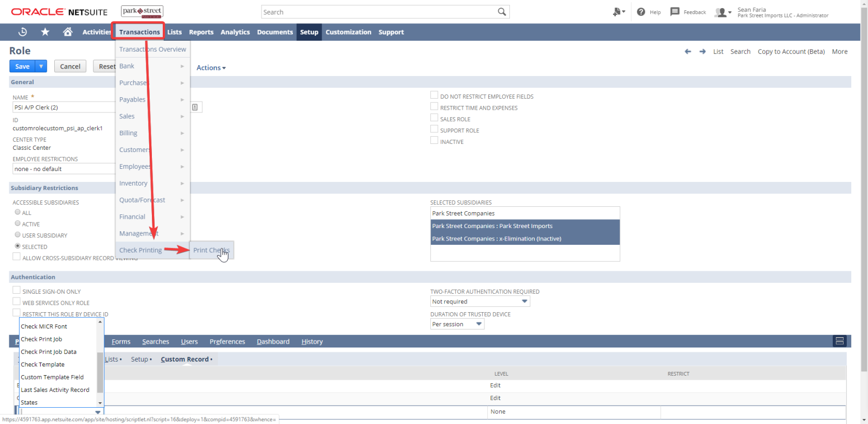Screen dimensions: 868x424
Task: Enable Single Sign-On Only checkbox
Action: 16,290
